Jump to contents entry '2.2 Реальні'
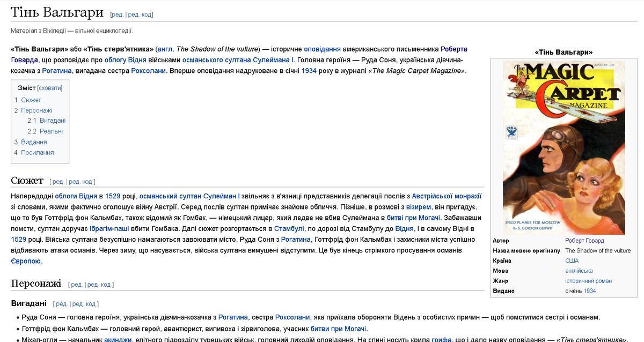The image size is (644, 342). [x=45, y=131]
